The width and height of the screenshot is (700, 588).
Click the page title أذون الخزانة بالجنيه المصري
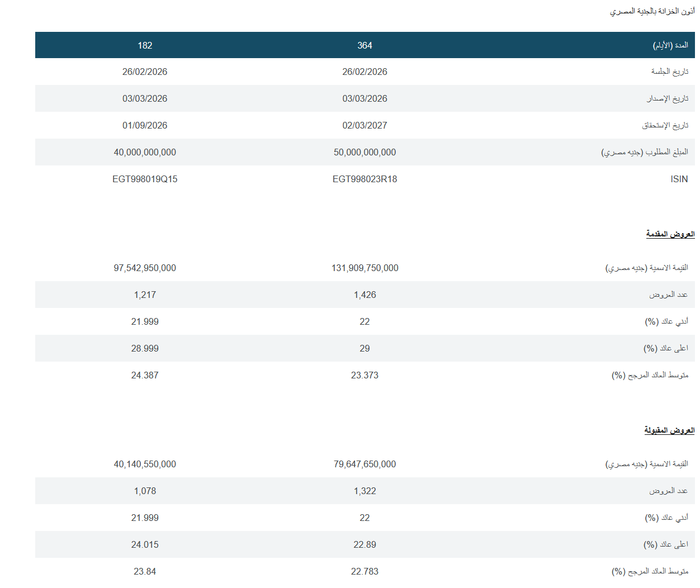652,11
